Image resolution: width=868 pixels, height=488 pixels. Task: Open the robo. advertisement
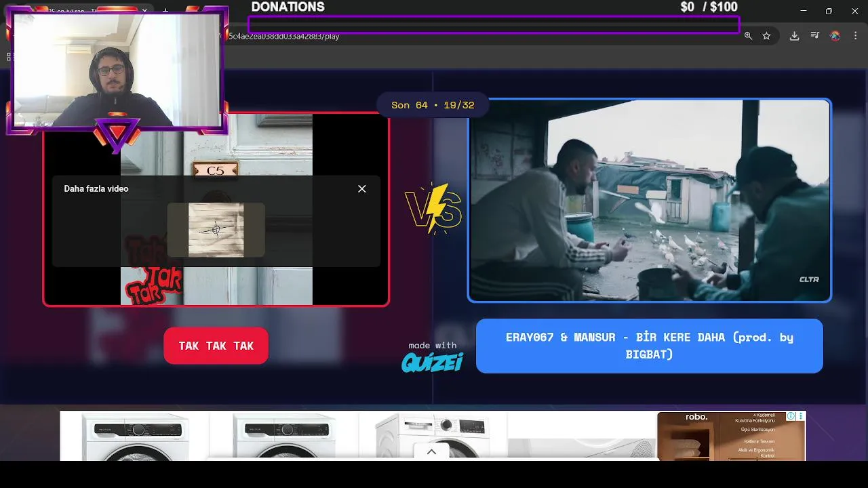(731, 436)
